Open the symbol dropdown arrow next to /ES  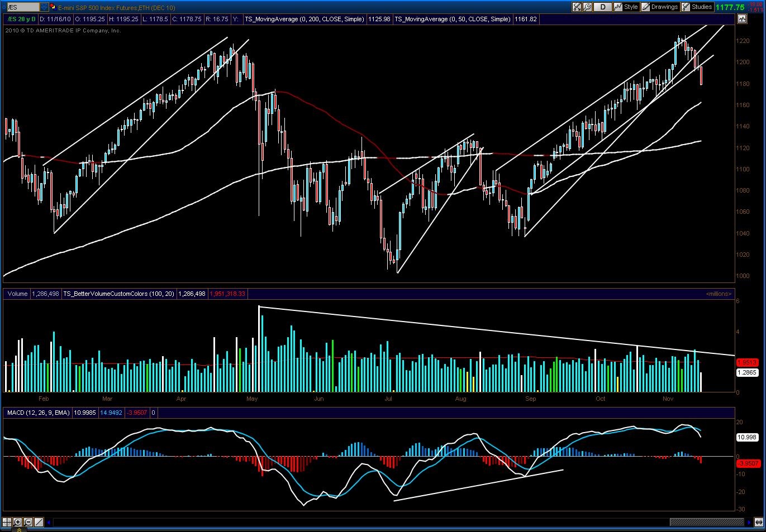coord(44,7)
